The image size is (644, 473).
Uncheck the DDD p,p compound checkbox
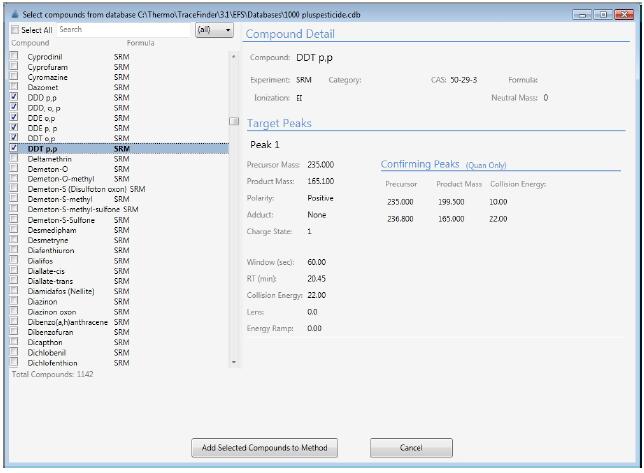13,98
